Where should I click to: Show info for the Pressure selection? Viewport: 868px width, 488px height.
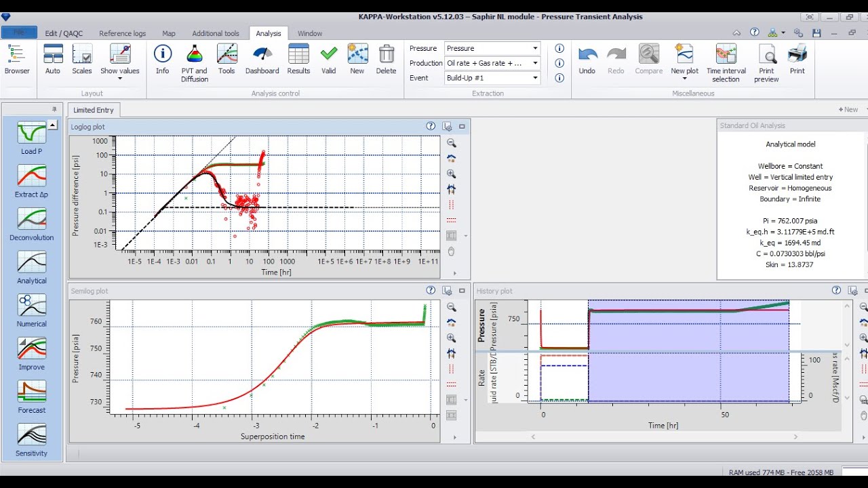coord(559,48)
